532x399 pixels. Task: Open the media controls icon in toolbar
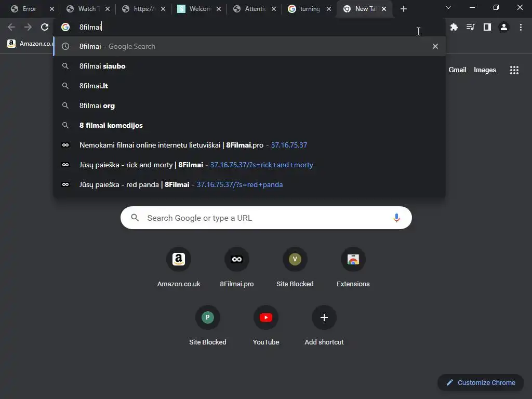470,27
